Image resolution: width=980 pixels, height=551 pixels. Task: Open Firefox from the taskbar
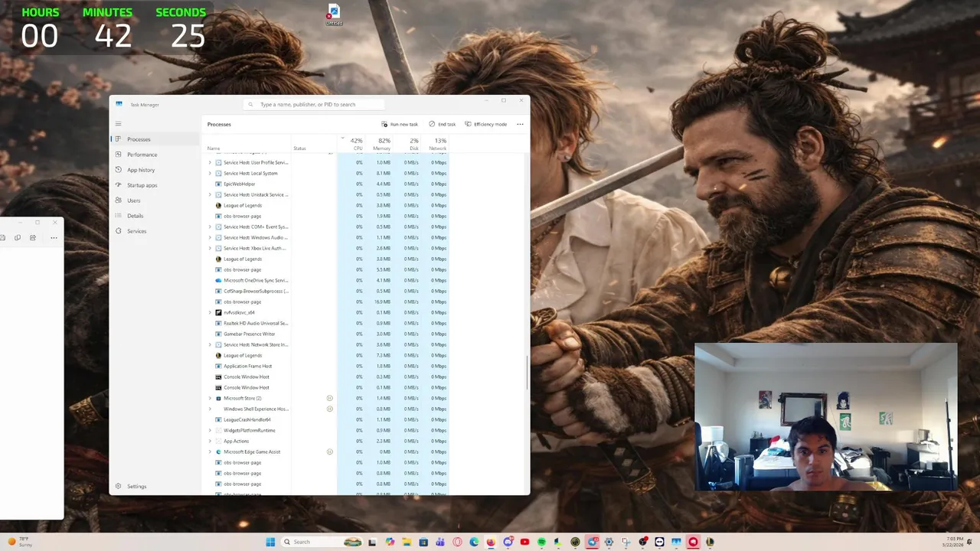(491, 542)
